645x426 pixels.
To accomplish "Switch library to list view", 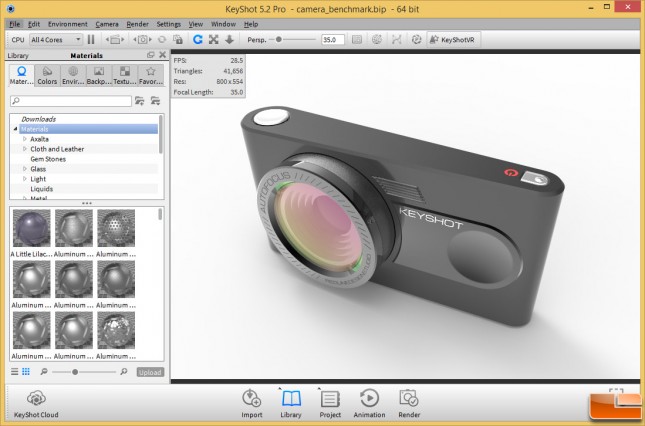I will tap(15, 372).
